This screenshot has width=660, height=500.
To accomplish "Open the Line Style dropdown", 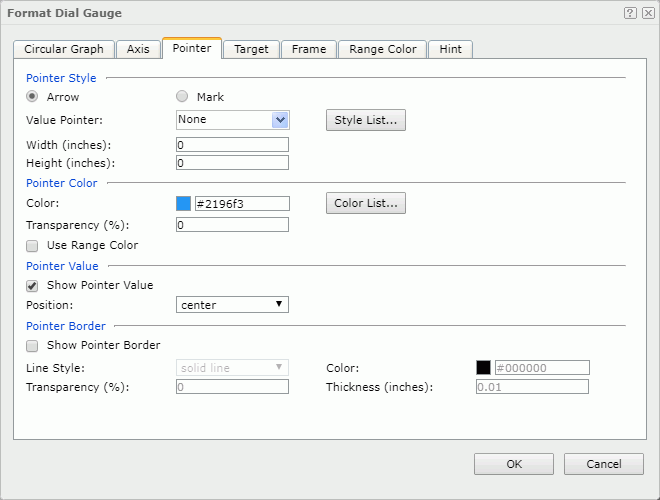I will click(232, 367).
